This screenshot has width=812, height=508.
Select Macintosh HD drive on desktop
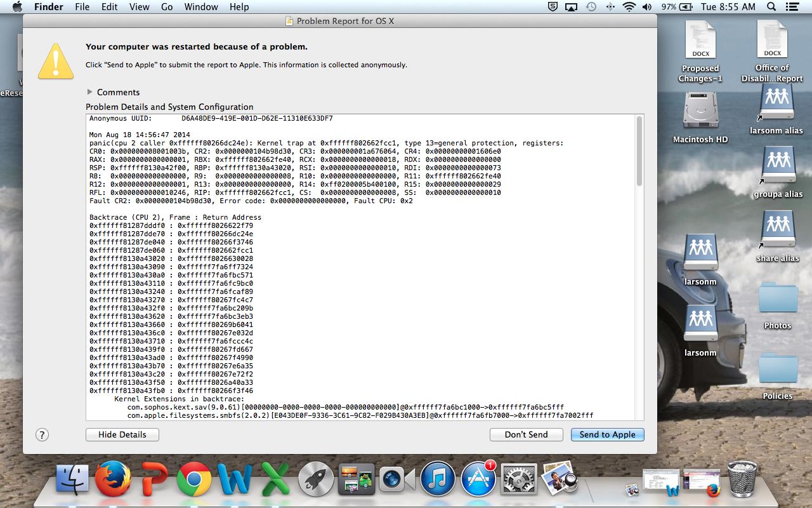click(700, 118)
